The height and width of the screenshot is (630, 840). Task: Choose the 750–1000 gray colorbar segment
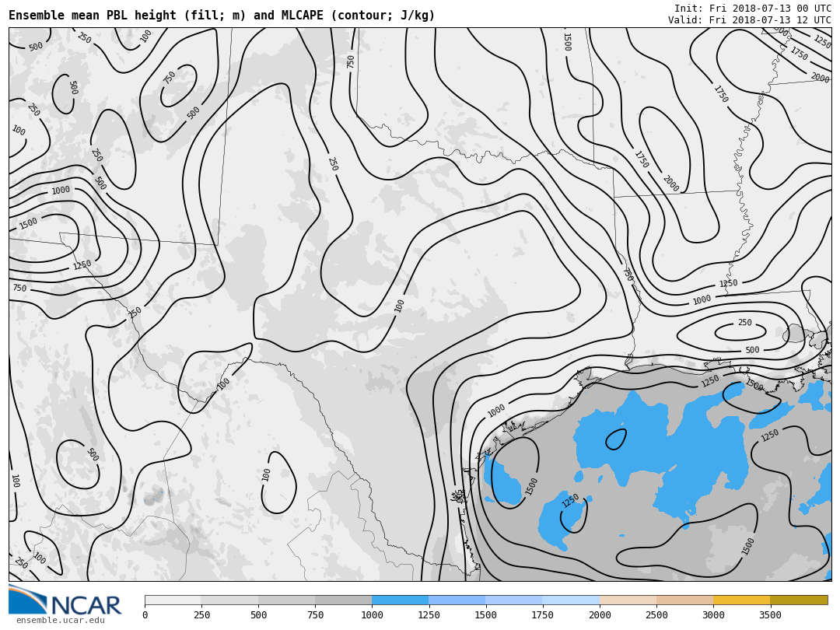(343, 600)
